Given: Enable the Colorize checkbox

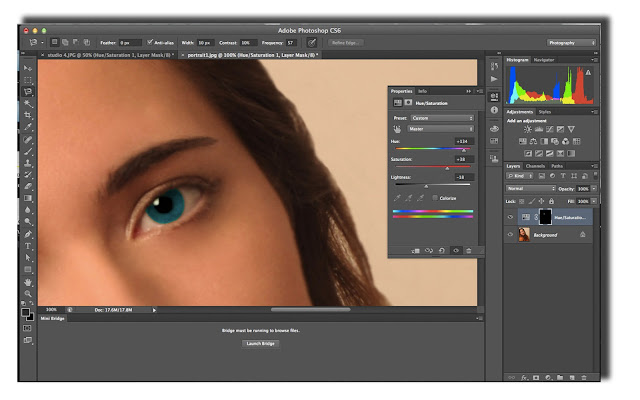Looking at the screenshot, I should pos(435,198).
